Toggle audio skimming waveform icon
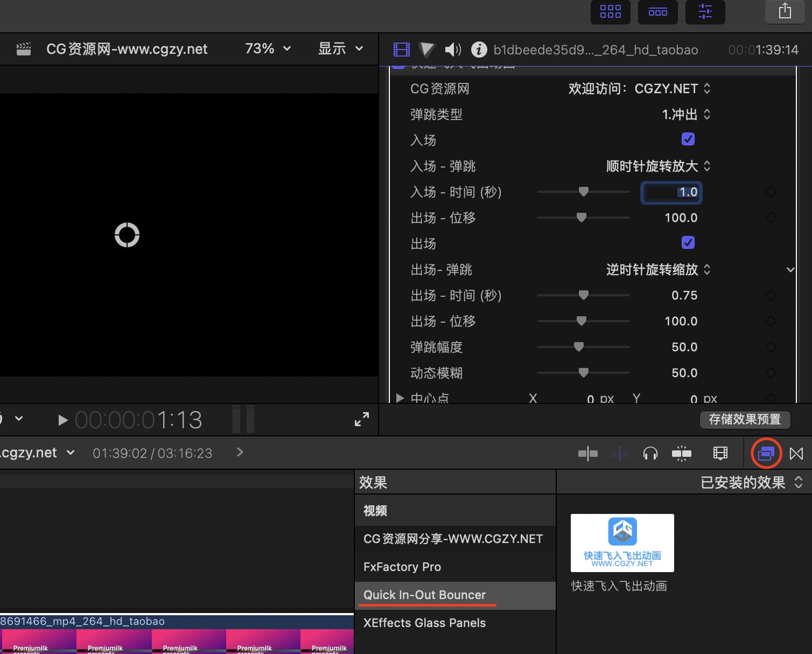This screenshot has width=812, height=654. point(620,454)
